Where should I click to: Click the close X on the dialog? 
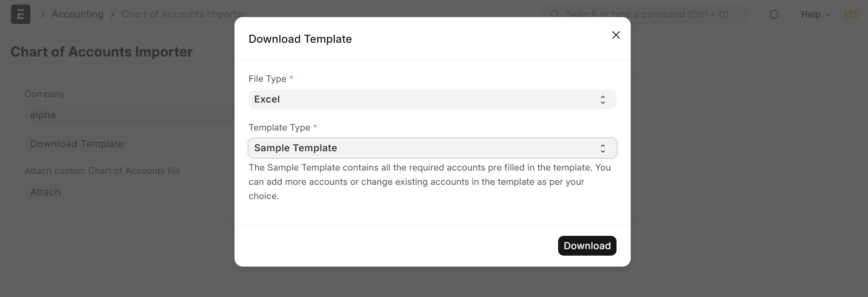pos(616,35)
